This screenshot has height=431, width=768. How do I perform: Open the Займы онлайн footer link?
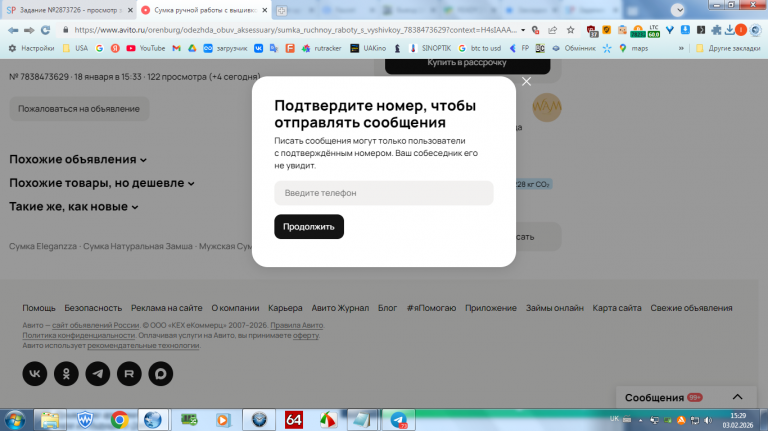click(x=554, y=308)
